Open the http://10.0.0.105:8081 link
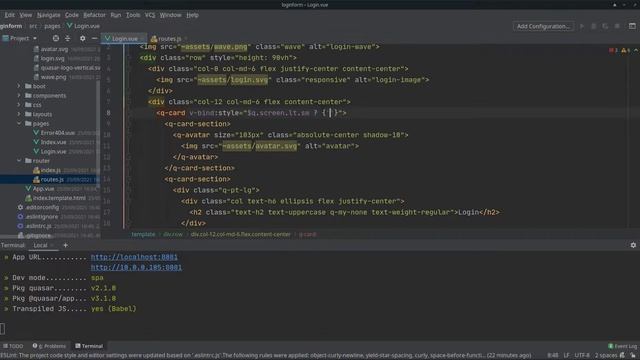Viewport: 640px width, 360px height. (x=136, y=267)
